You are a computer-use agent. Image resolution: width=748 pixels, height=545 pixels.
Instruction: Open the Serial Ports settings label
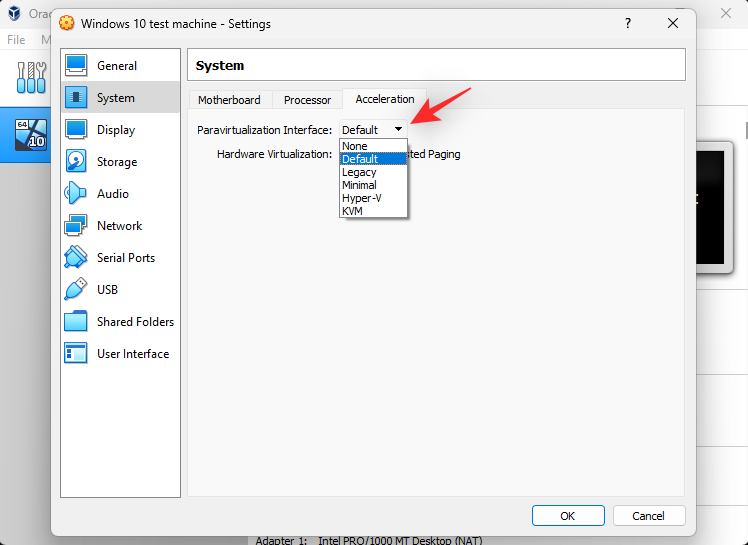pyautogui.click(x=126, y=258)
